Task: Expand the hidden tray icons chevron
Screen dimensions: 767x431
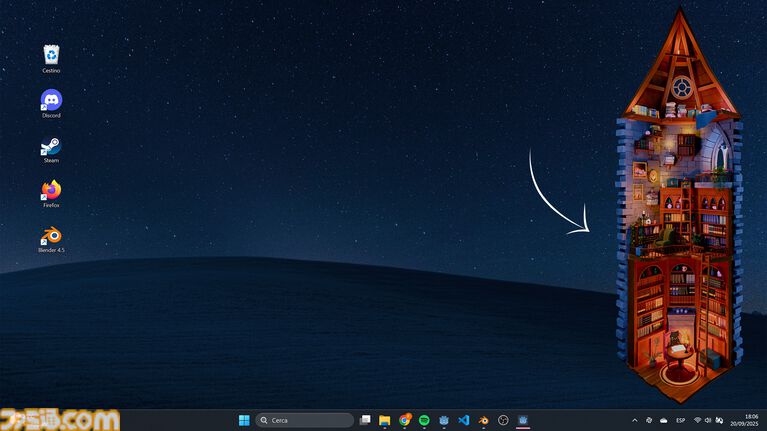Action: point(634,420)
